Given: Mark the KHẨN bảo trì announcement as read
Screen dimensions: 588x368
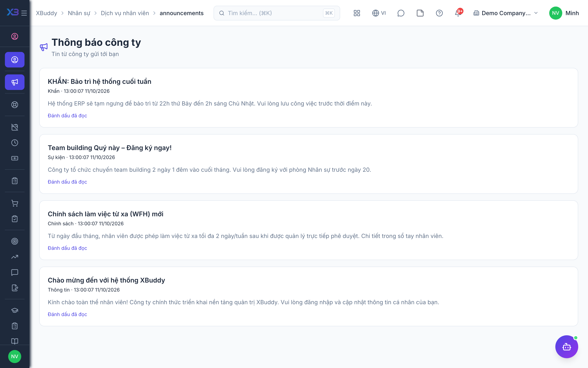Looking at the screenshot, I should (x=67, y=116).
